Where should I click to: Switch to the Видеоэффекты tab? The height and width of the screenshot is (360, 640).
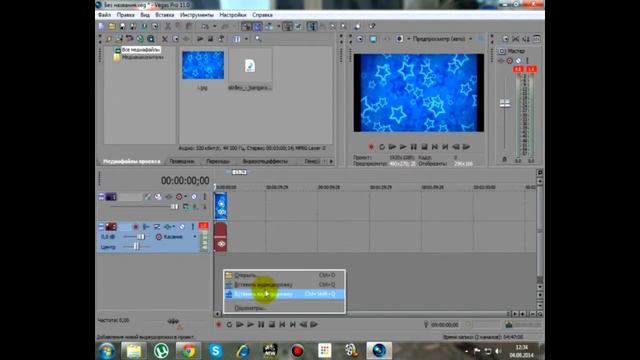coord(265,162)
